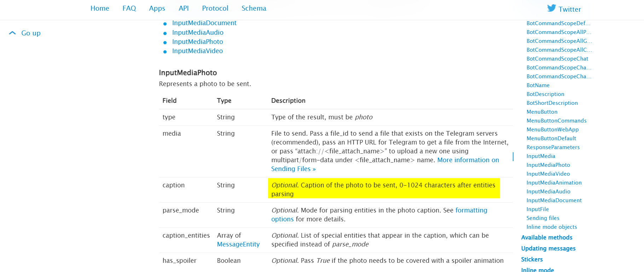Follow the InputMediaVideo bullet link
Screen dimensions: 644x272
click(197, 51)
